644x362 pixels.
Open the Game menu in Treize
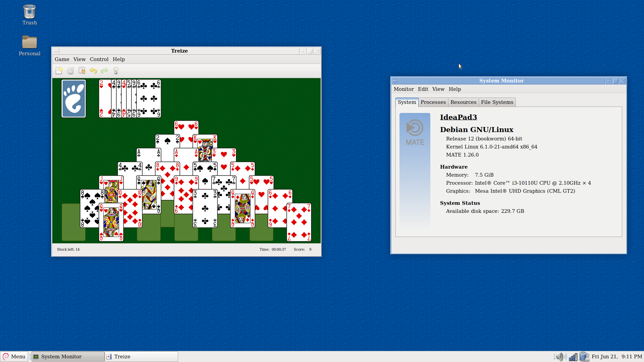(62, 59)
